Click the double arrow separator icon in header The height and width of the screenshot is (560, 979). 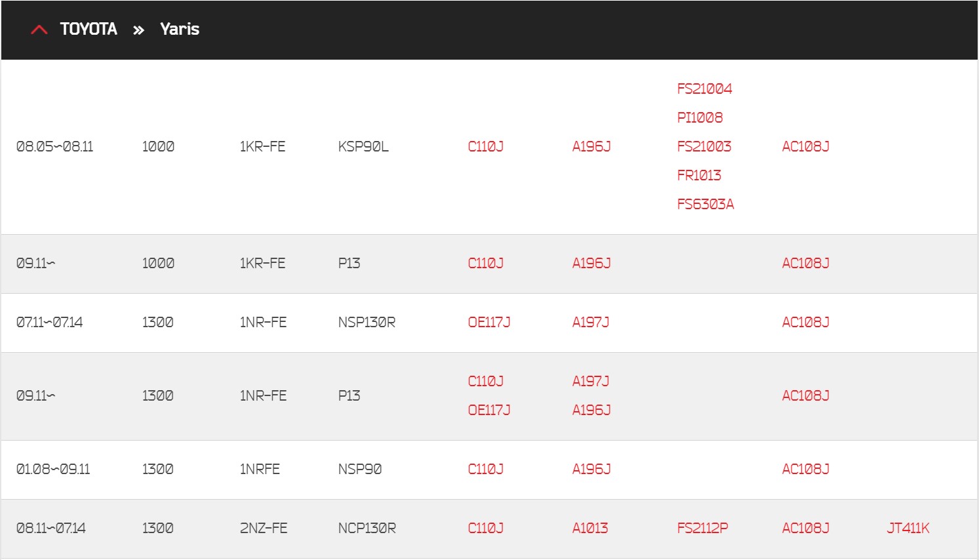click(x=138, y=30)
